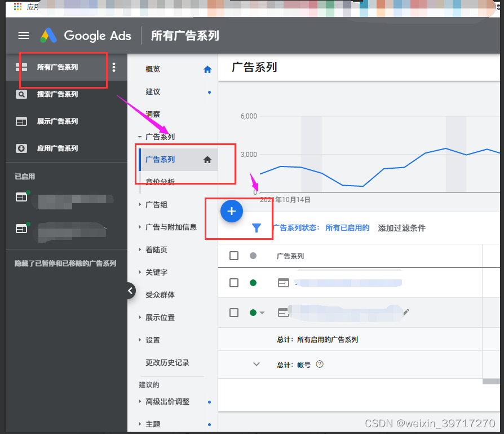
Task: Click the browser apps grid icon
Action: tap(17, 6)
